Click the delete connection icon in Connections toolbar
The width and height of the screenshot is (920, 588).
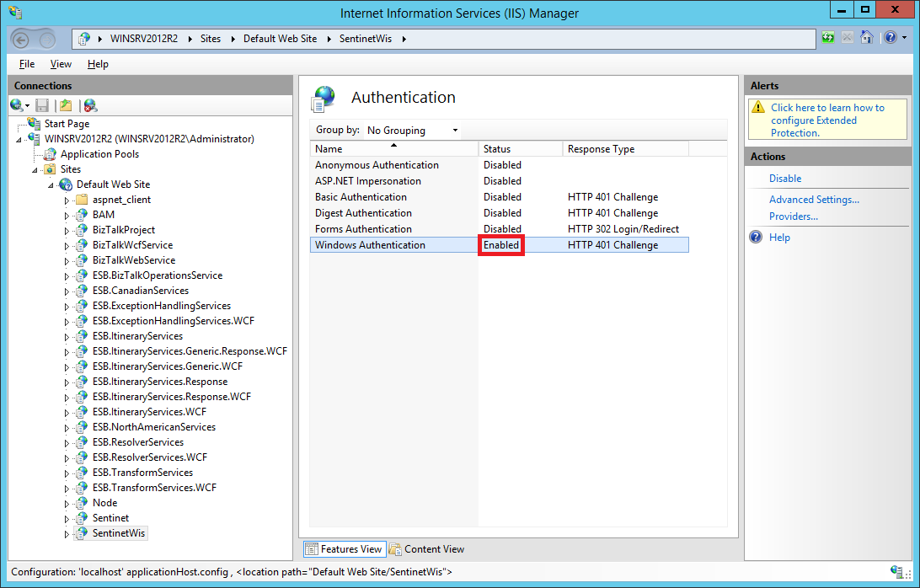coord(90,105)
